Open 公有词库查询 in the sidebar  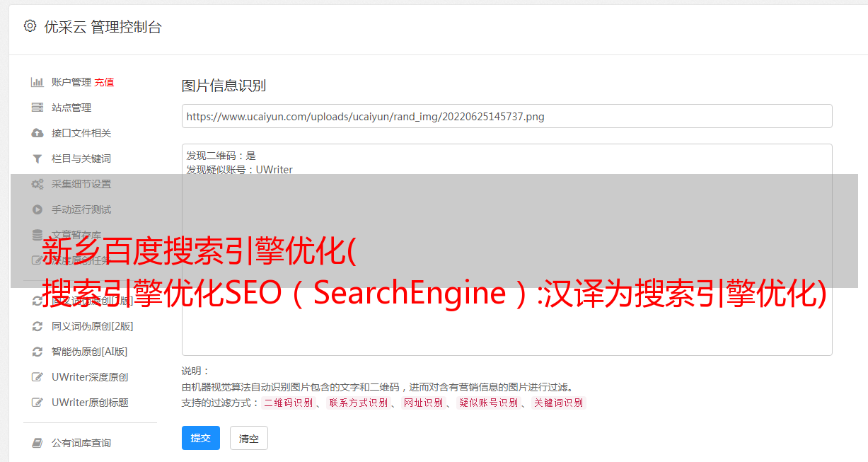(x=81, y=443)
